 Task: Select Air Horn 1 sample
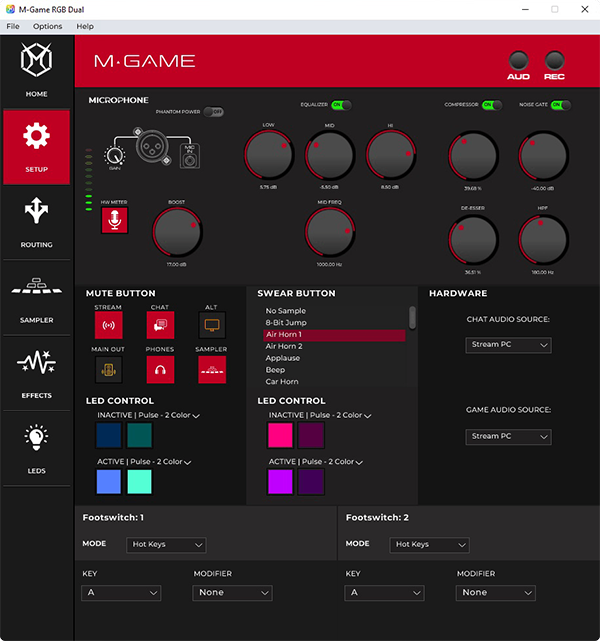pos(334,335)
